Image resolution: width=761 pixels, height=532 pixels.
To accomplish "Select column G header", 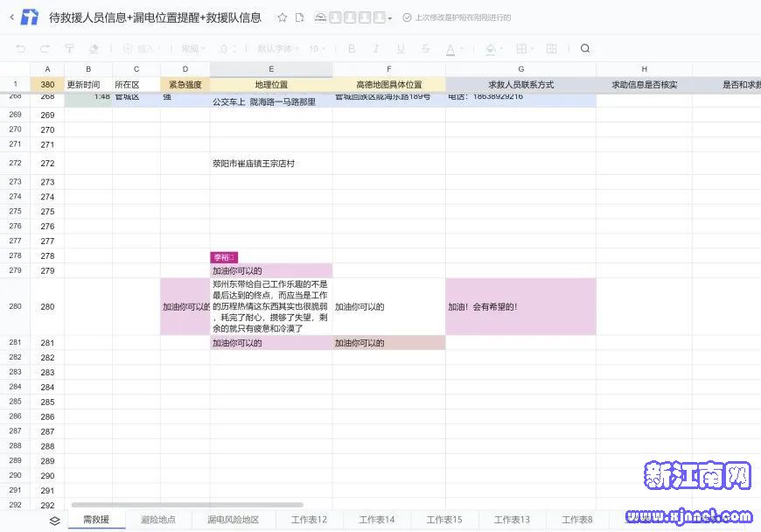I will tap(520, 69).
